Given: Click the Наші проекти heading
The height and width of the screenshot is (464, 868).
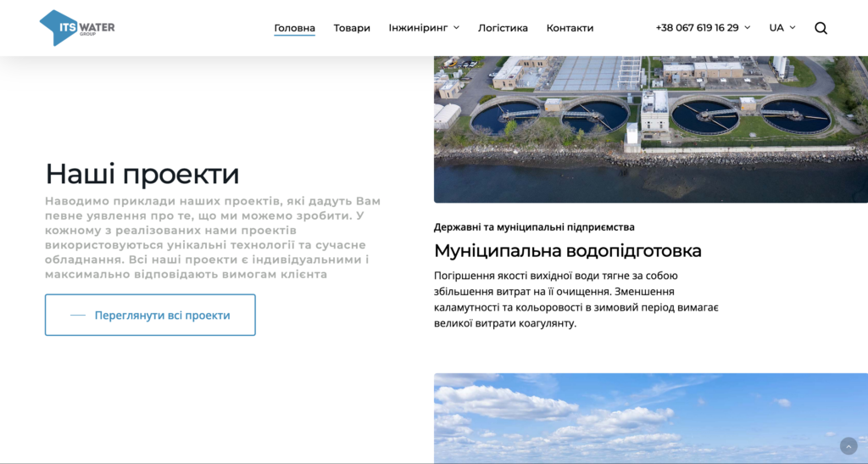Looking at the screenshot, I should coord(142,174).
